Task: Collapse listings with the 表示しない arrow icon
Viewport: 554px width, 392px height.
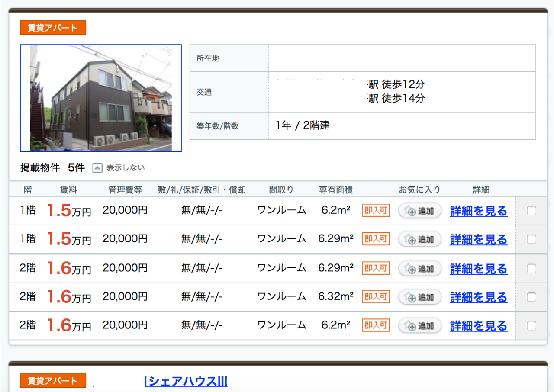Action: pyautogui.click(x=97, y=168)
